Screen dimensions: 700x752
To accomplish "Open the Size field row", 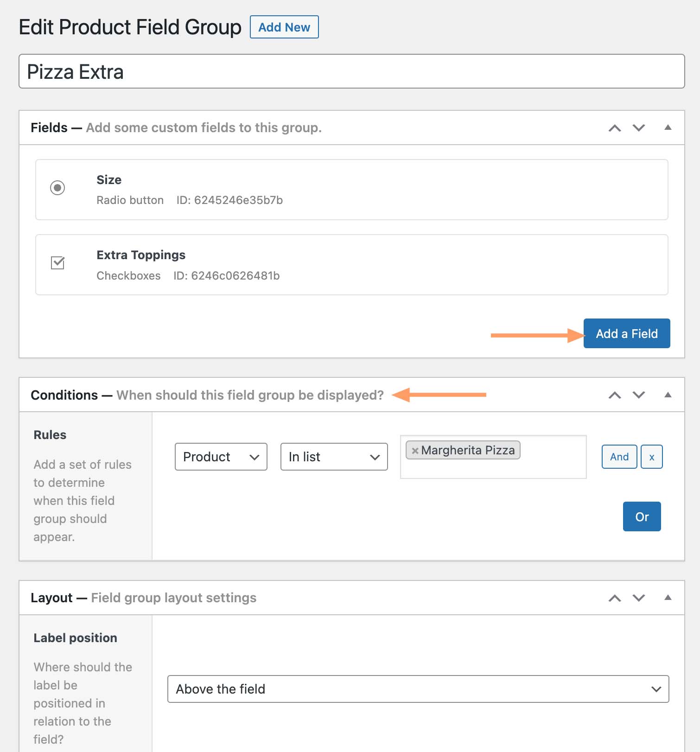I will [351, 190].
